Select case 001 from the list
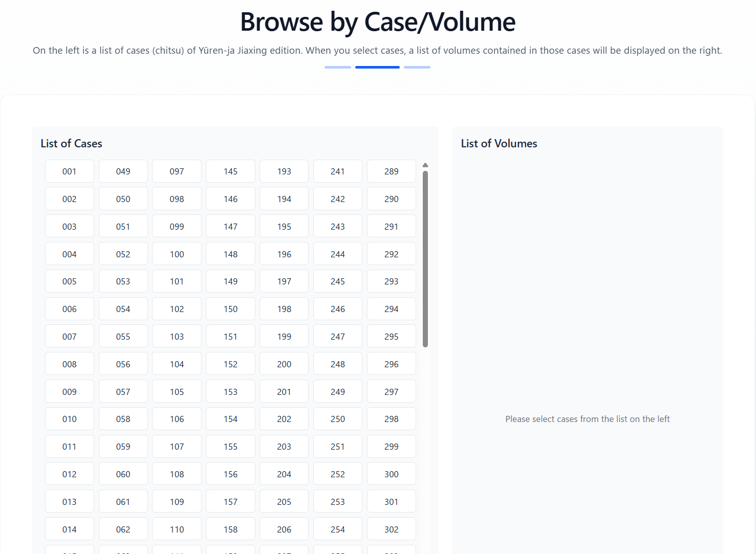Viewport: 756px width, 554px height. click(69, 171)
